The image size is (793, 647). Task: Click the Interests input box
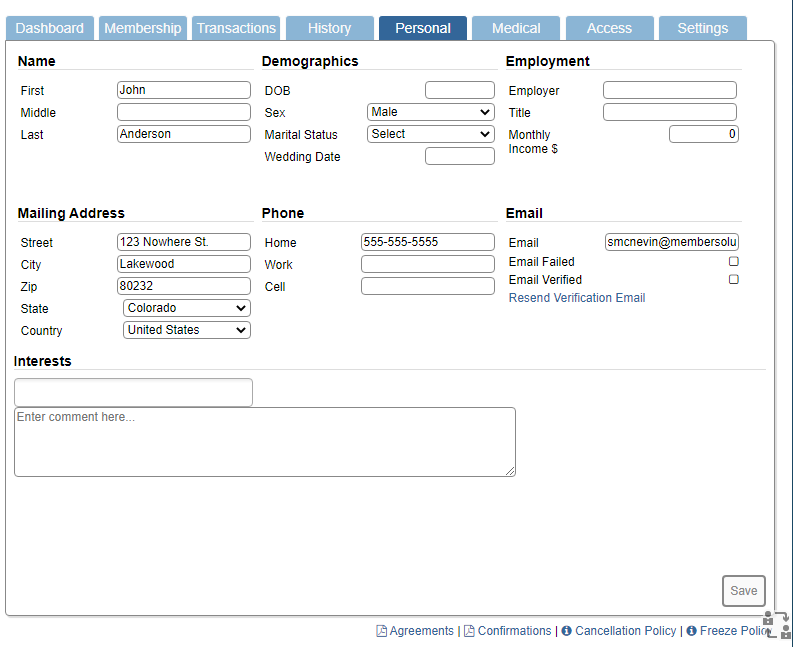(134, 392)
